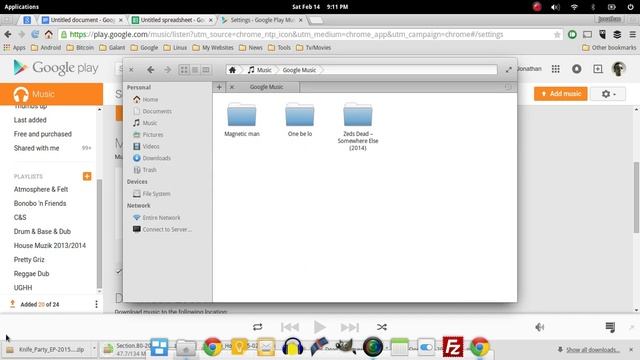The height and width of the screenshot is (360, 640).
Task: Open the Google apps grid
Action: tap(556, 69)
